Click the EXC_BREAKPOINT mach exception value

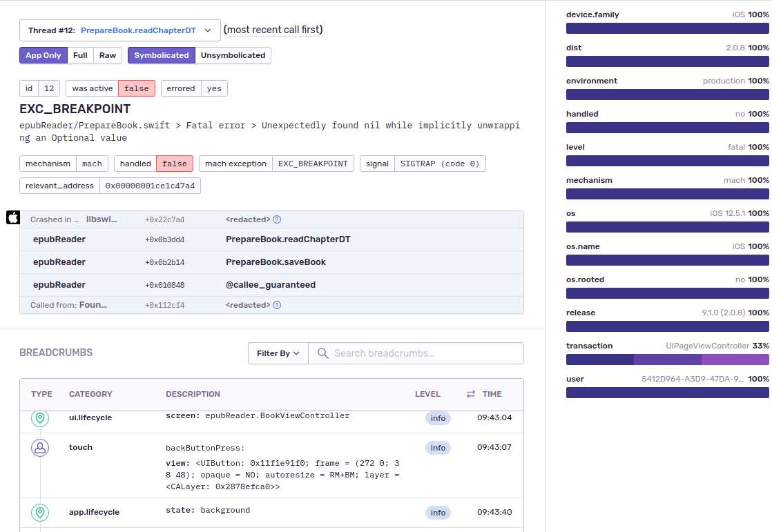(313, 164)
